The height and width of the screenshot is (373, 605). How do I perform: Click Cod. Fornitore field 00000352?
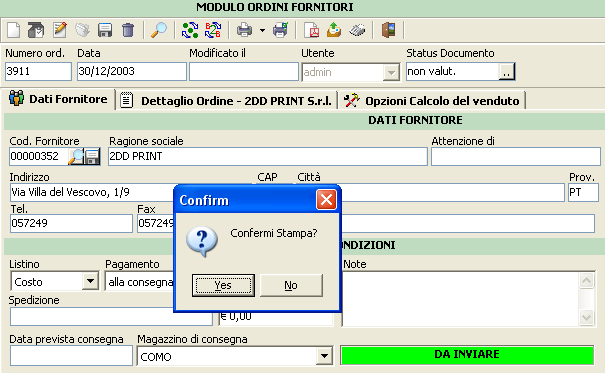[38, 156]
